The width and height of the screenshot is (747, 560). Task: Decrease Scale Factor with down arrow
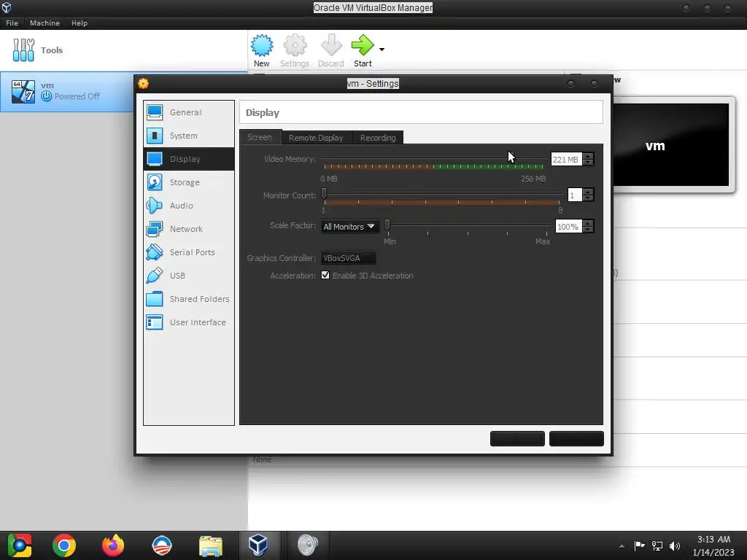click(x=589, y=230)
